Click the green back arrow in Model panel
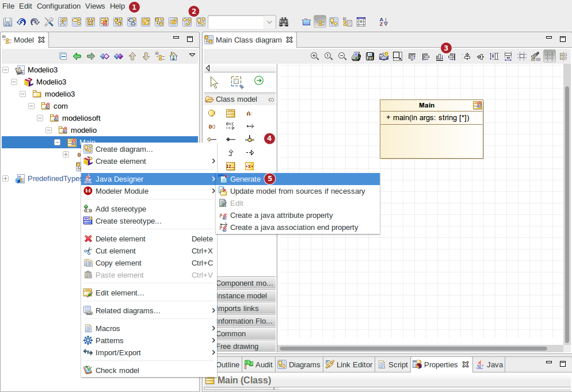572x392 pixels. click(77, 56)
